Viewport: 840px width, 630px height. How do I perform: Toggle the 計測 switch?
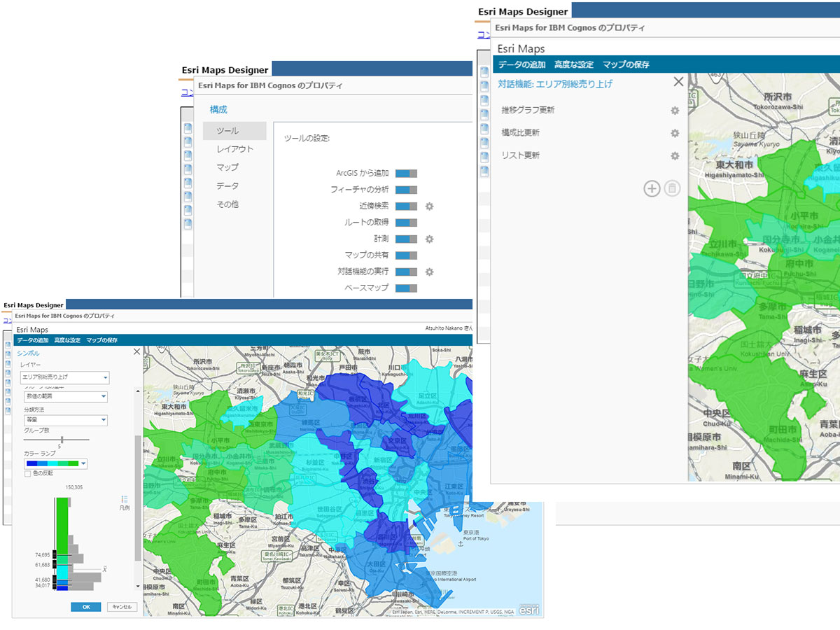(x=406, y=239)
